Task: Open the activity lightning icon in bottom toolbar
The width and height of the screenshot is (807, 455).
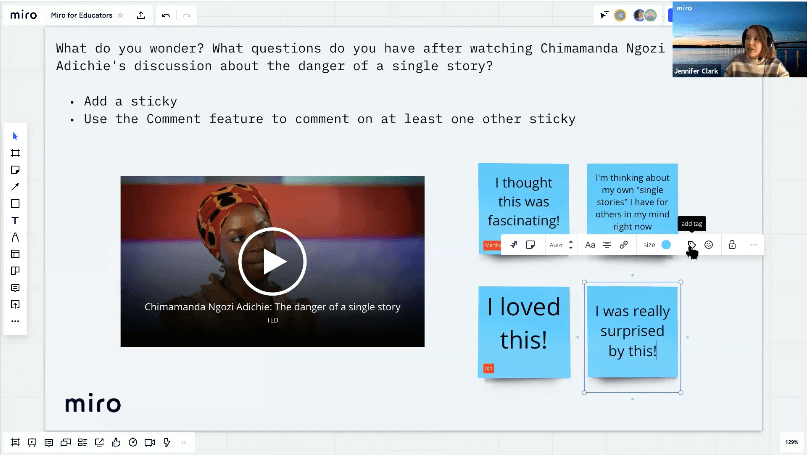Action: [x=166, y=442]
